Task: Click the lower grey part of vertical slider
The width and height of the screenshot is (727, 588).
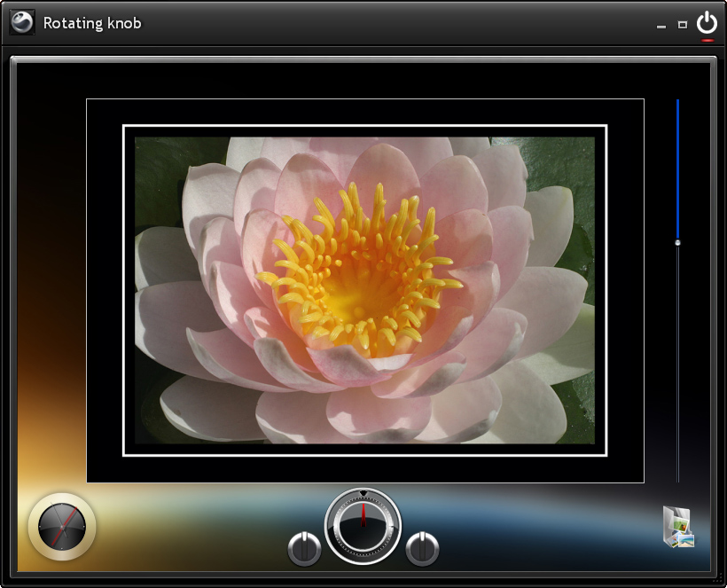Action: click(678, 364)
